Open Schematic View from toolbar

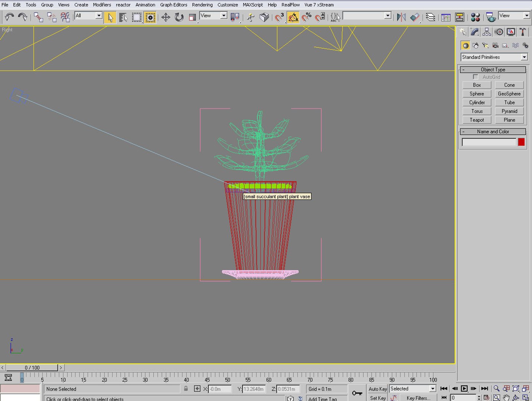[460, 17]
